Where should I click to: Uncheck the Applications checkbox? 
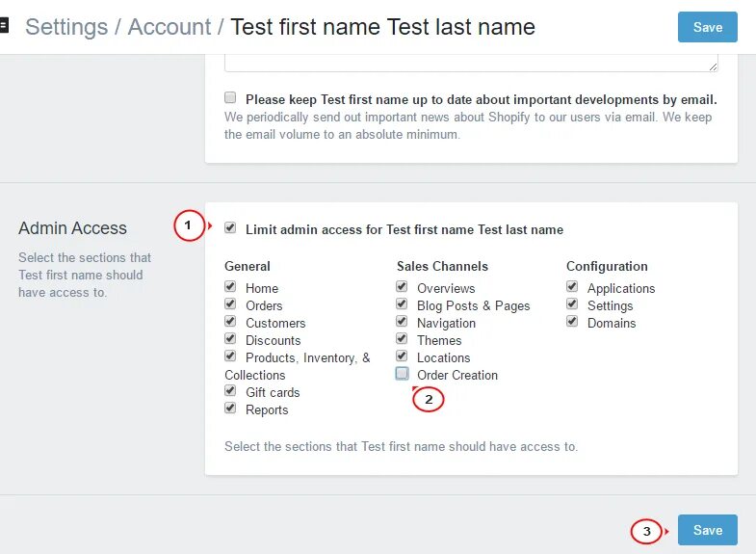572,286
